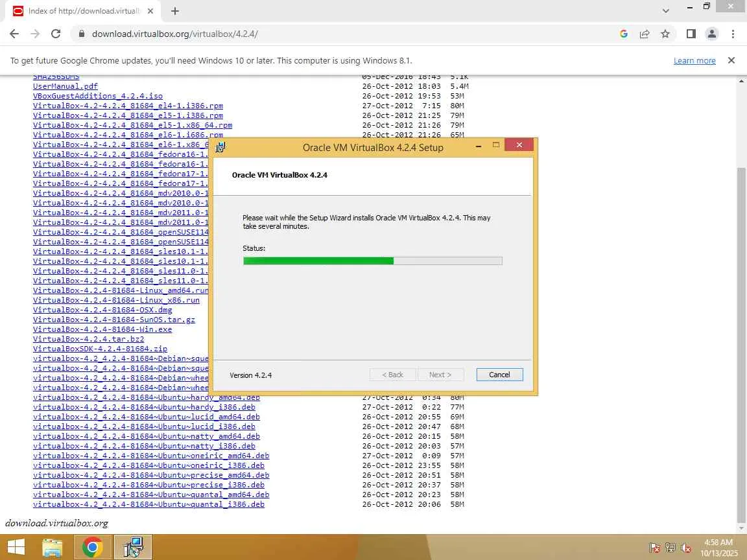This screenshot has height=560, width=747.
Task: Click the green installation progress bar
Action: click(372, 261)
